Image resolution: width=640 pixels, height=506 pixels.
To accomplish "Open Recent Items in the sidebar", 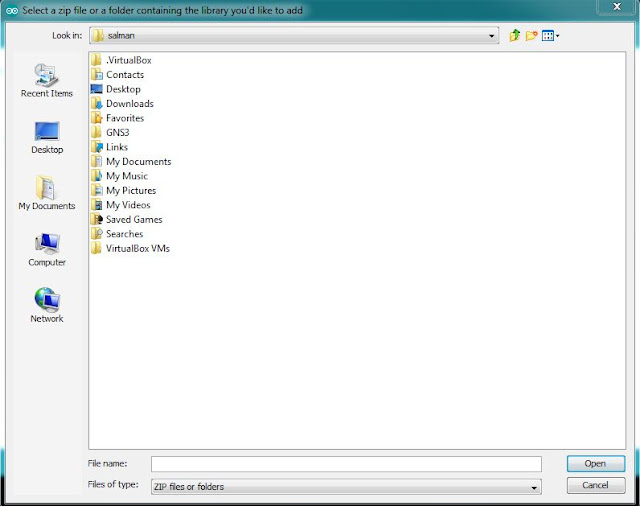I will pyautogui.click(x=47, y=80).
